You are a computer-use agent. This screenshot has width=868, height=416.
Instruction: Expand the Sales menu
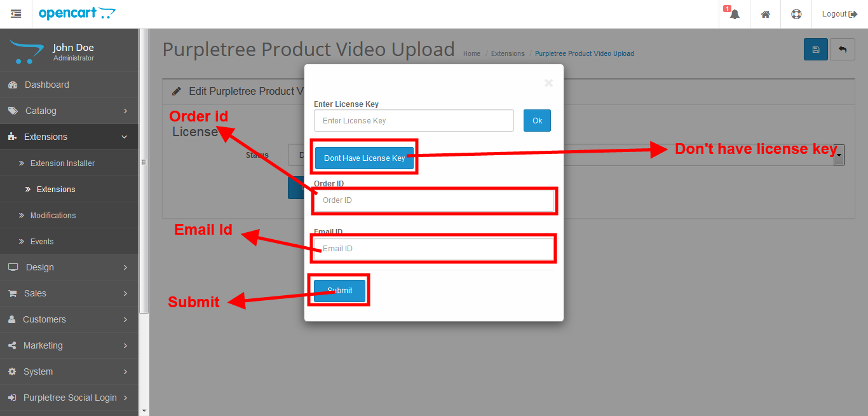[x=69, y=293]
